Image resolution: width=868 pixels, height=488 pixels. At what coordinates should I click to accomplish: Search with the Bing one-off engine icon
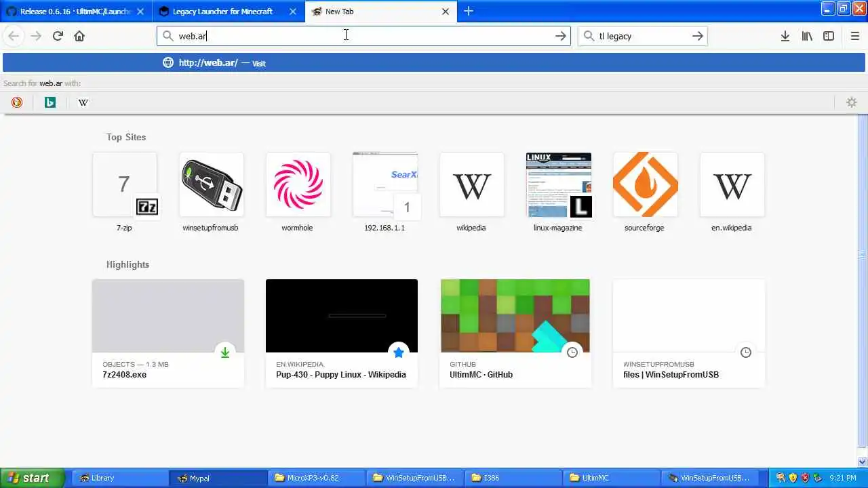pos(50,102)
